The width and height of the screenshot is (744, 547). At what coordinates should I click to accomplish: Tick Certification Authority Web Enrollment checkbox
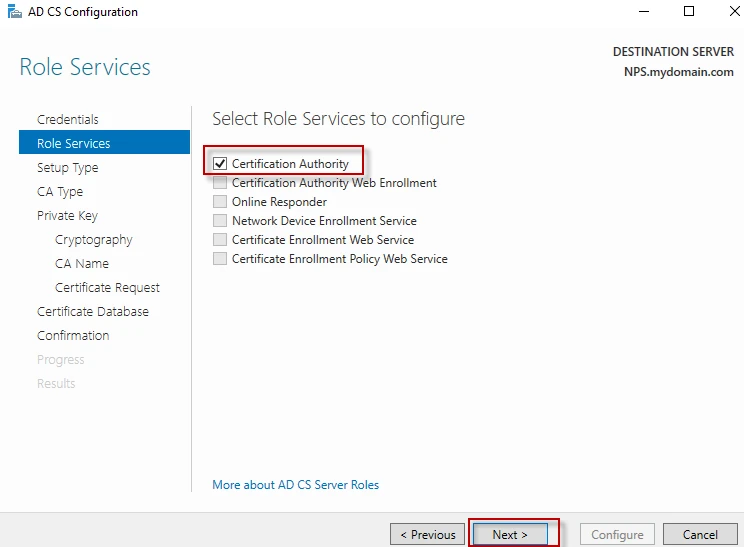(x=220, y=183)
